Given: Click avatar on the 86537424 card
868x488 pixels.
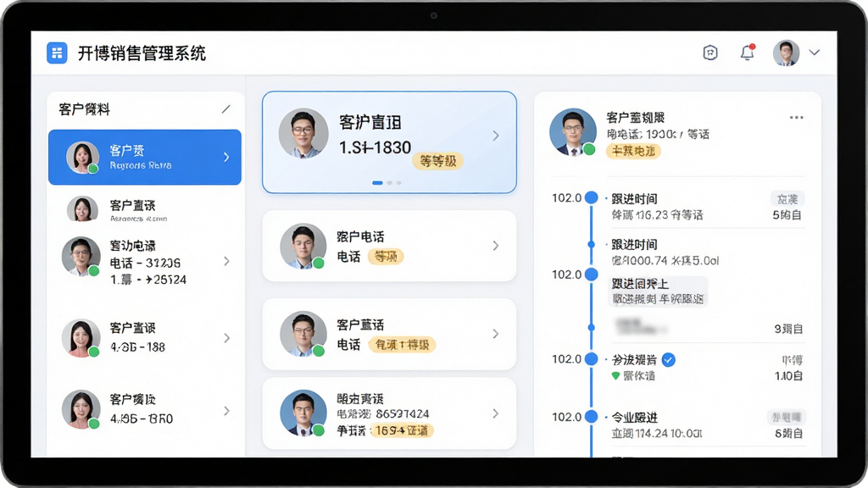Looking at the screenshot, I should point(303,413).
